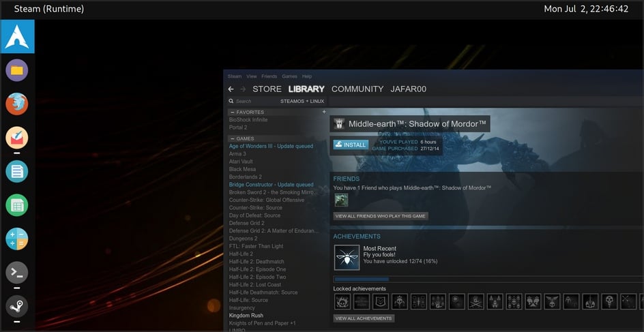Select Borderlands 2 in the games list
The height and width of the screenshot is (332, 644).
click(x=245, y=177)
